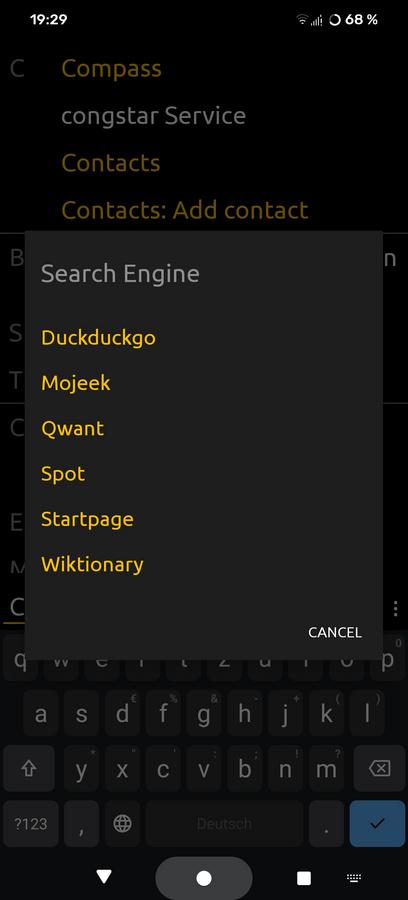
Task: Choose the Mojeek search engine
Action: point(76,383)
